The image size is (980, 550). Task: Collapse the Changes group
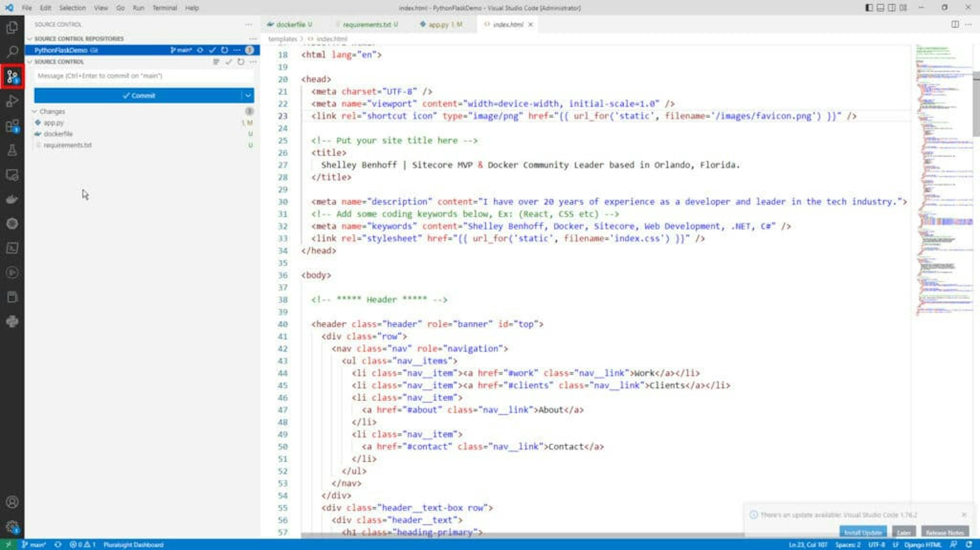point(34,111)
